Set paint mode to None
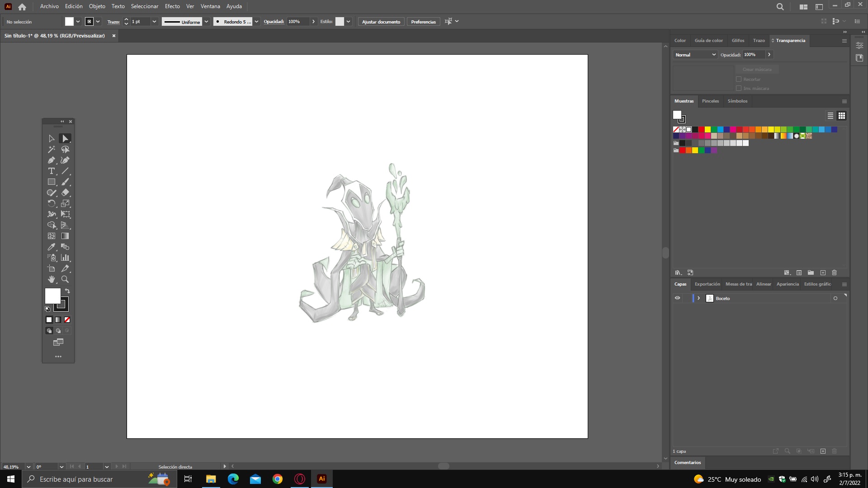Screen dimensions: 868x488 (x=67, y=320)
